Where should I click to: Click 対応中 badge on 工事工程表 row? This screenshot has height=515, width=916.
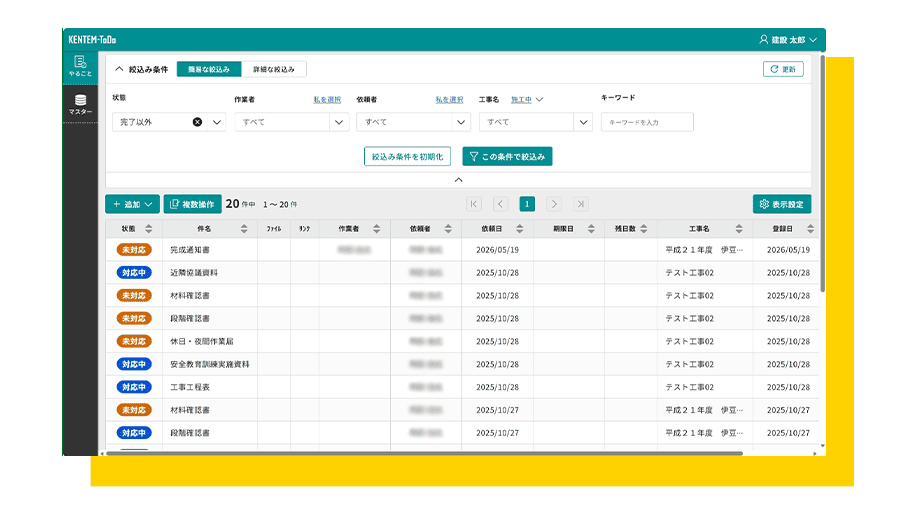134,387
